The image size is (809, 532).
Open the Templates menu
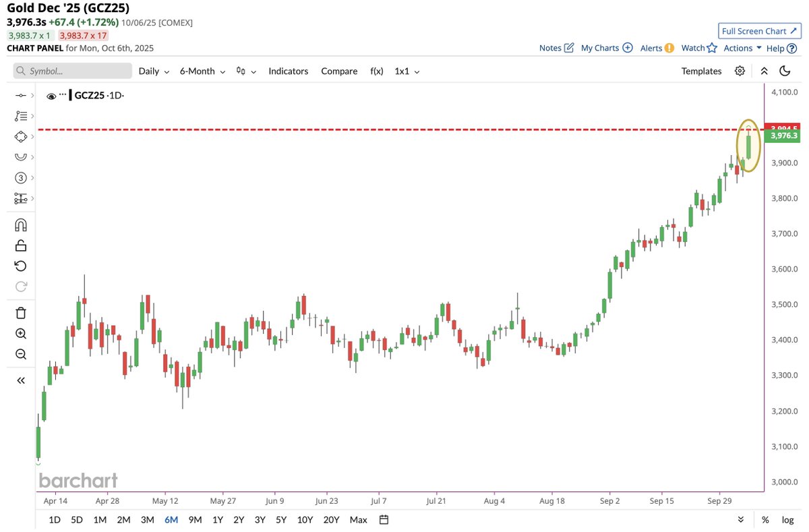(701, 71)
